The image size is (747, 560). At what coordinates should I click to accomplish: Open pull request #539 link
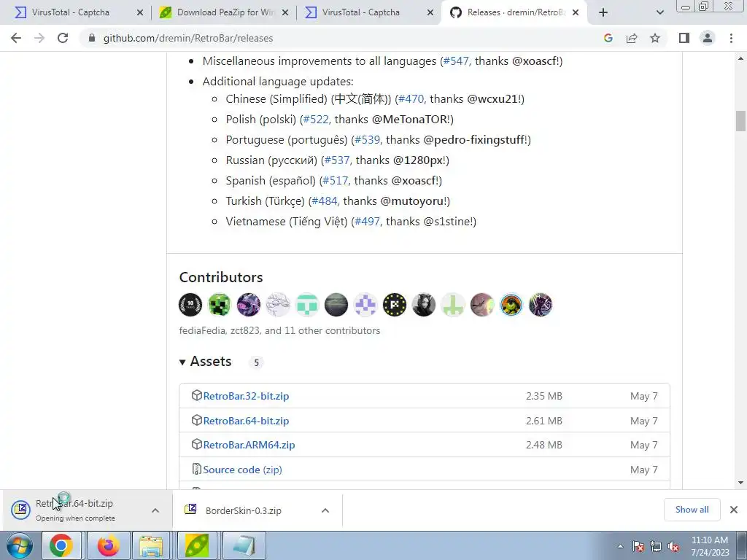pyautogui.click(x=368, y=140)
